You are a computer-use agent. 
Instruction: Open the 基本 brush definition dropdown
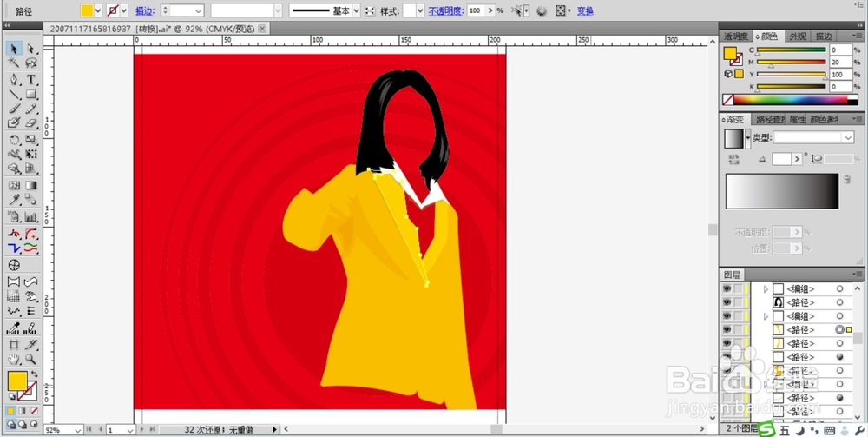click(x=356, y=10)
